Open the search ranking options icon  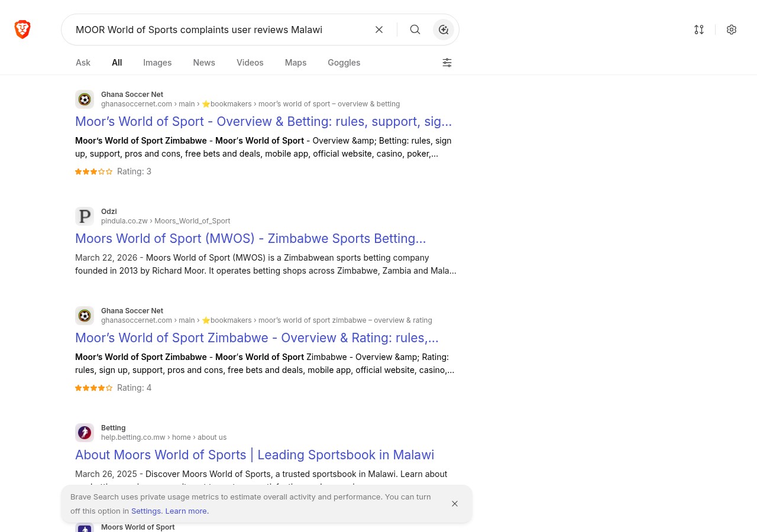click(x=699, y=30)
